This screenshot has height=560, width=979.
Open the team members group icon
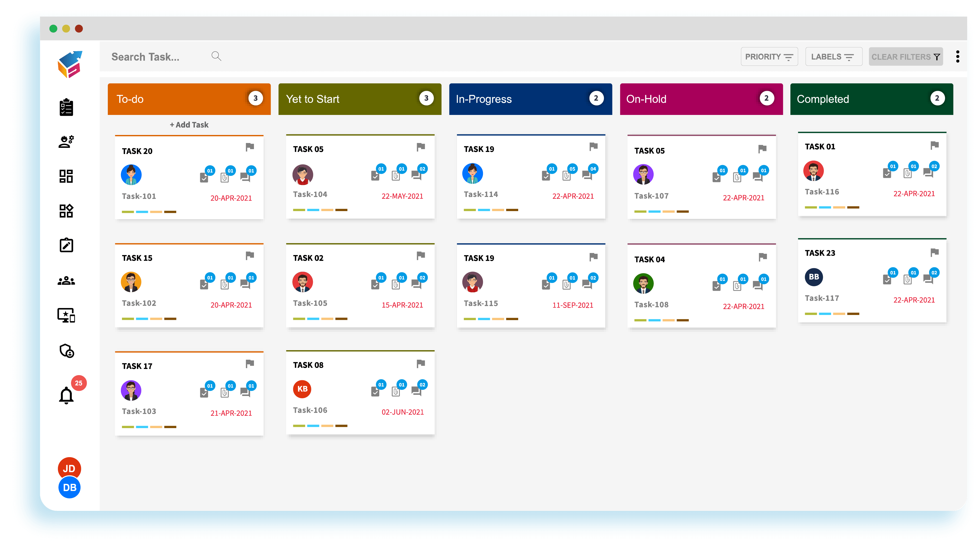(x=66, y=281)
